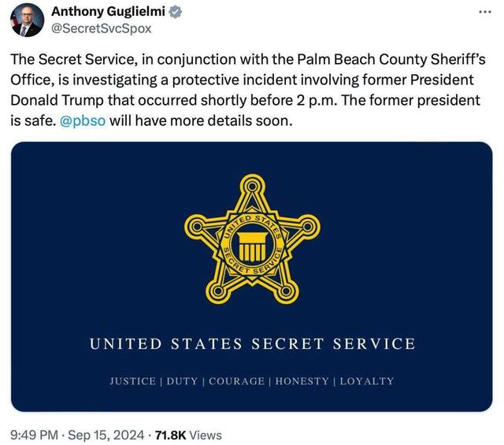This screenshot has width=504, height=445.
Task: Click the word HONESTY in the motto
Action: click(302, 381)
